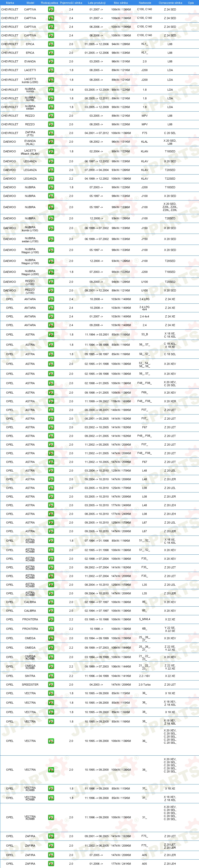Click the '04.2003 ->' production date cell

[96, 685]
